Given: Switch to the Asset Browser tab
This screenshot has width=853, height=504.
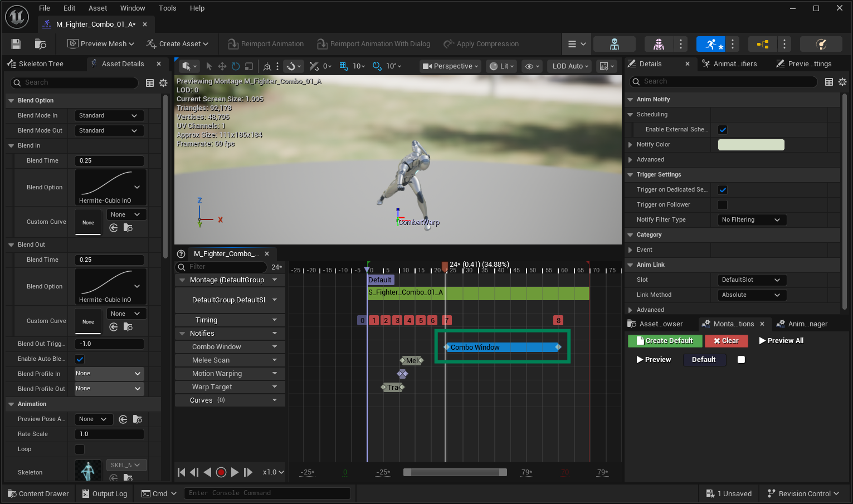Looking at the screenshot, I should click(x=660, y=324).
